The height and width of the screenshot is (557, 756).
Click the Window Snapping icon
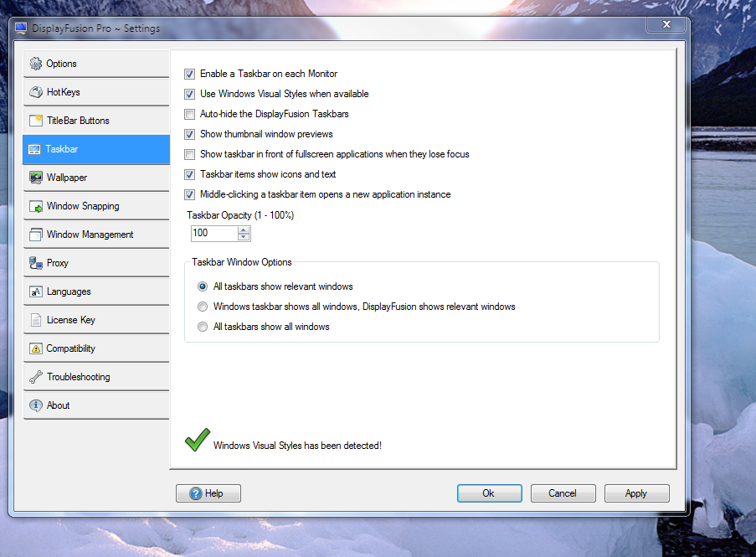tap(35, 206)
